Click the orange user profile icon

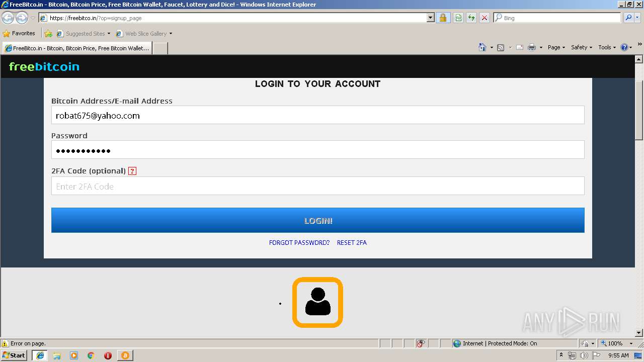click(x=317, y=303)
